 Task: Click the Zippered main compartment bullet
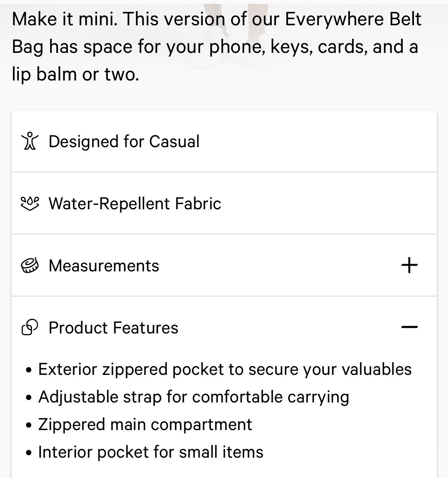tap(145, 425)
